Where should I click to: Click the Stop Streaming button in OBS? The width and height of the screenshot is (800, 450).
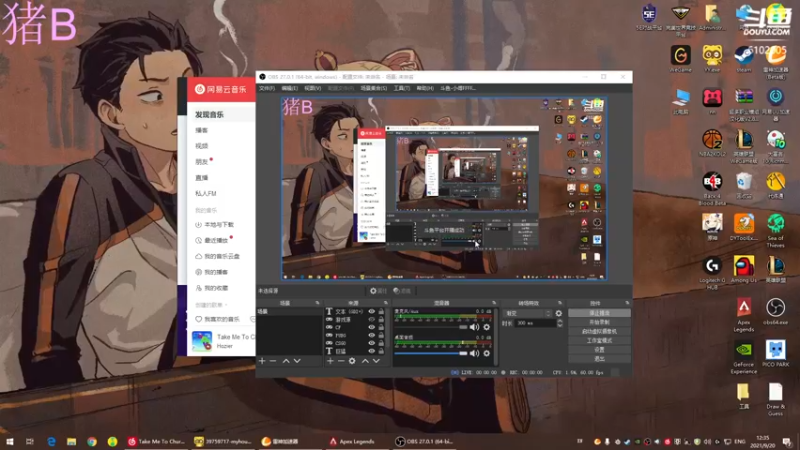click(x=599, y=313)
